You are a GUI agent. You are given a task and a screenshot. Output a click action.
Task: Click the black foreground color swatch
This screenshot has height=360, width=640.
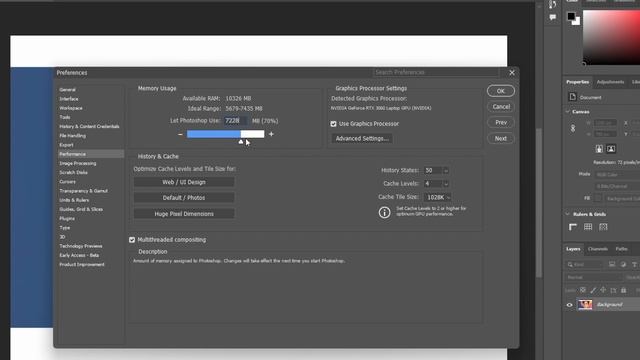(571, 16)
